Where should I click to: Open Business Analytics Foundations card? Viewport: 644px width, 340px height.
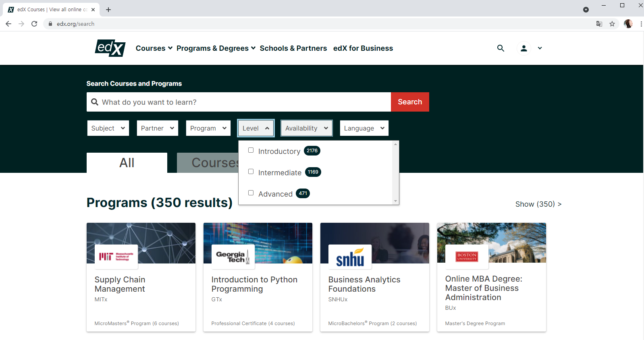(375, 277)
